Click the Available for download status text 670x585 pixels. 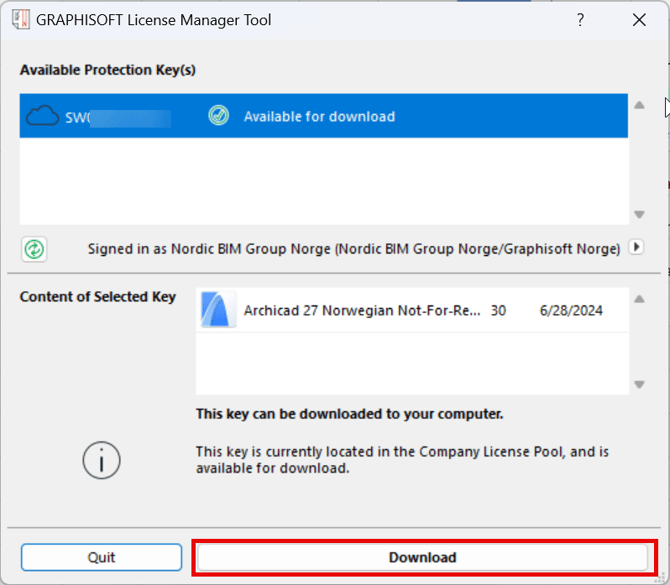coord(319,116)
